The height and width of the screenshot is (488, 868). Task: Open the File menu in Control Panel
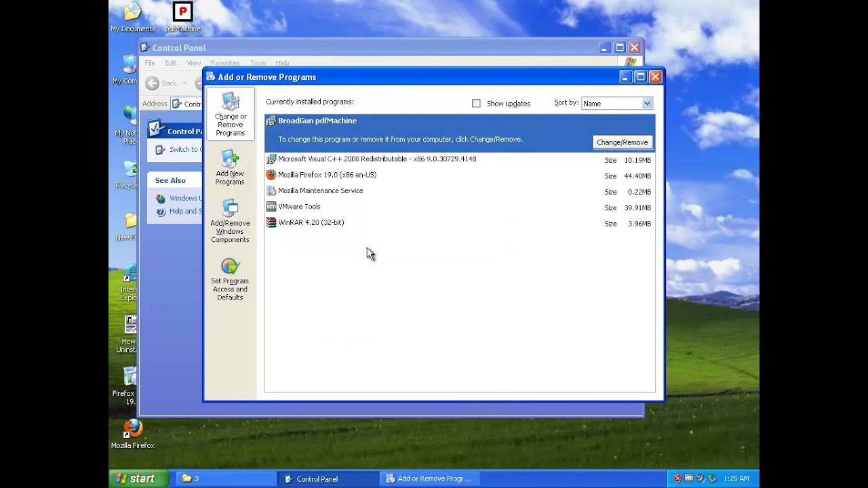(150, 63)
